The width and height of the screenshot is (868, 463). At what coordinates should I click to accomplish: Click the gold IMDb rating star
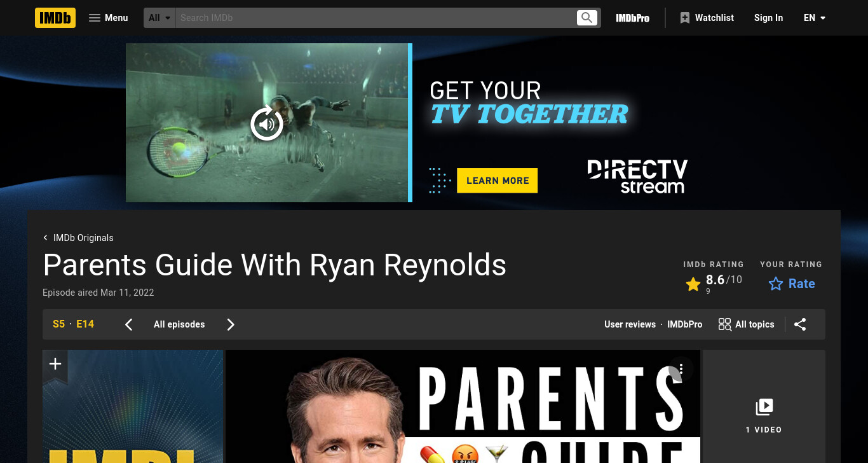tap(693, 284)
